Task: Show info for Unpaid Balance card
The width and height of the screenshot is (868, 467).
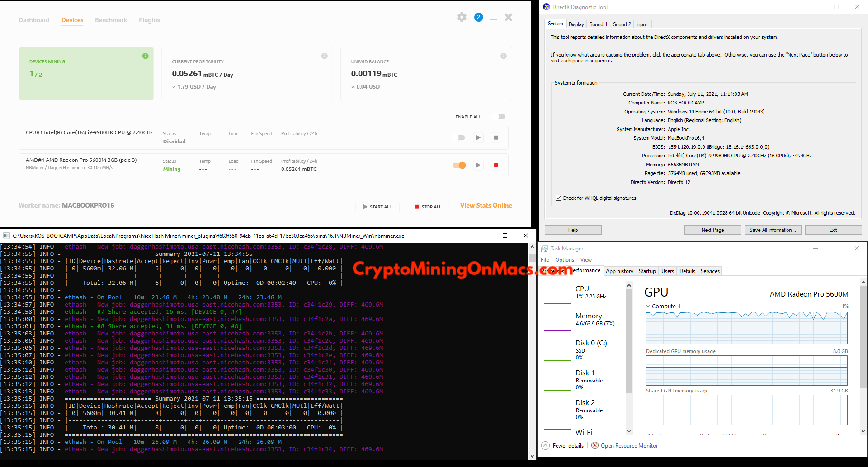Action: click(503, 56)
